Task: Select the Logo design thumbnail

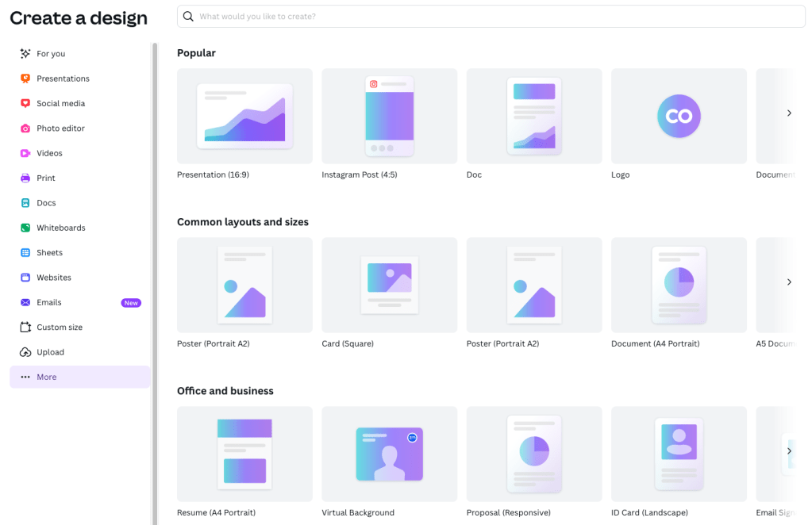Action: 679,116
